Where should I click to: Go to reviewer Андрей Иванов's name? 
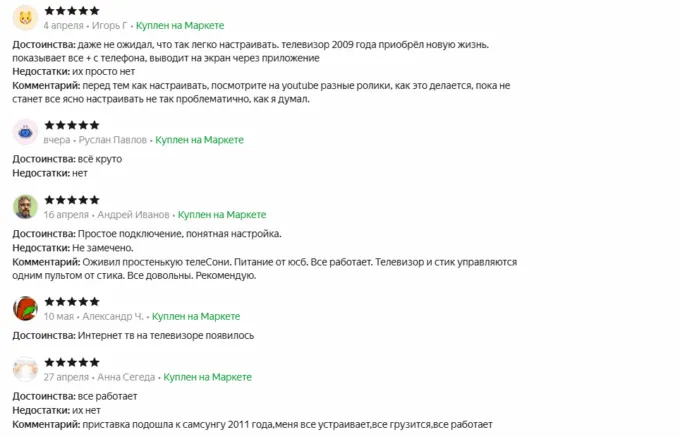pos(133,215)
